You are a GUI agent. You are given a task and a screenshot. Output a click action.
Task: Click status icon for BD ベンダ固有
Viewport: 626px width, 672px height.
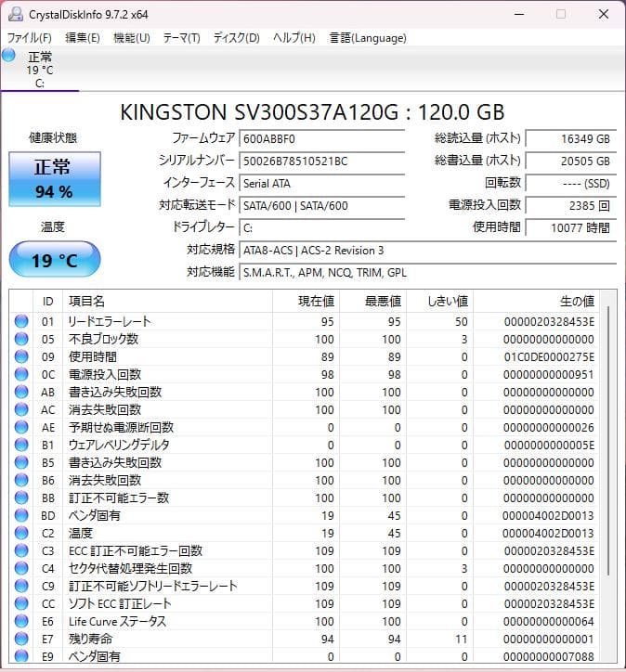pos(21,515)
